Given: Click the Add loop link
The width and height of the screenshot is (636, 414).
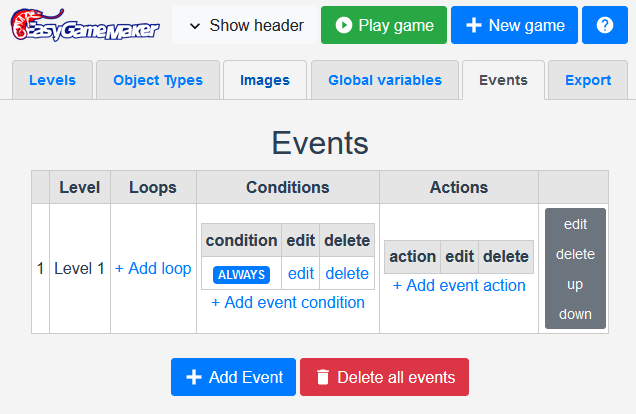Looking at the screenshot, I should coord(153,268).
